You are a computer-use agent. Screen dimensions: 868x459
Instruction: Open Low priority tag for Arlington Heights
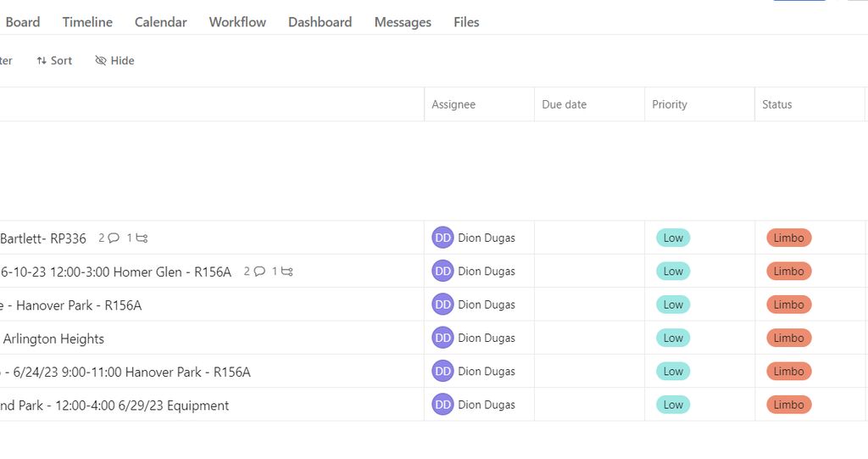(673, 338)
